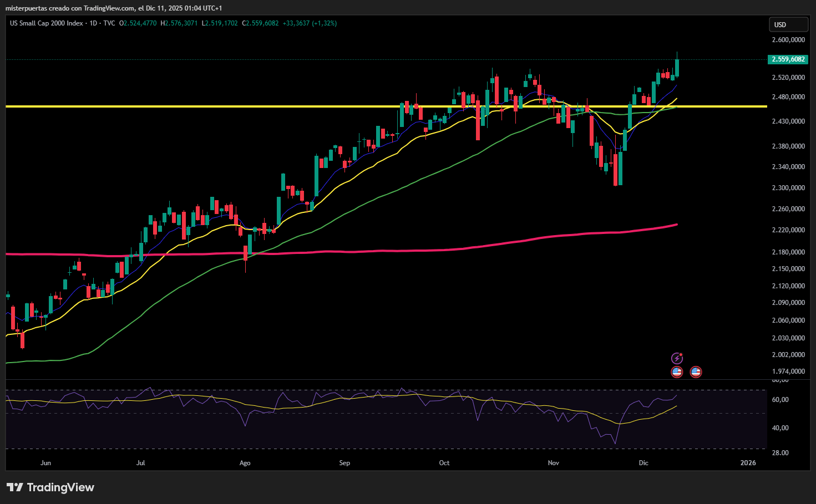Click the right US flag event icon

pos(696,372)
